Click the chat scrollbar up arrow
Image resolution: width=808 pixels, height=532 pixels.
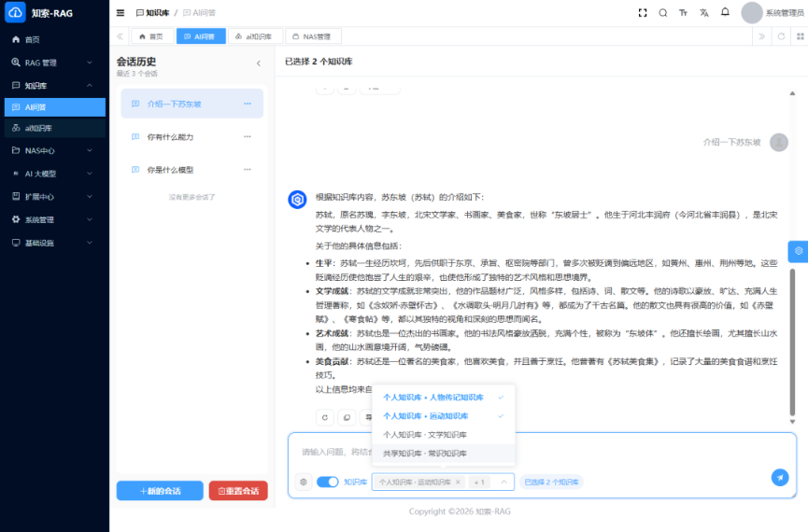[x=792, y=93]
